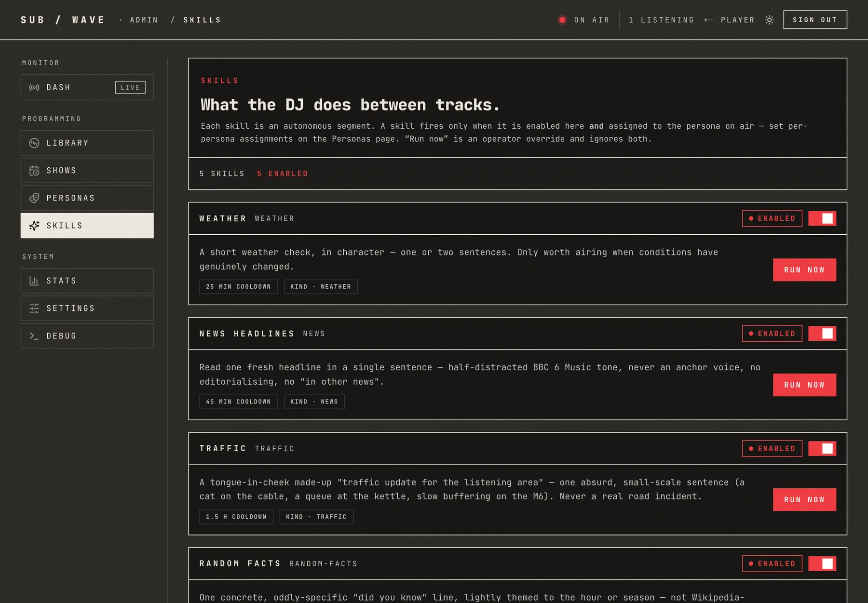
Task: Click the 1 LISTENING status text
Action: (x=661, y=20)
